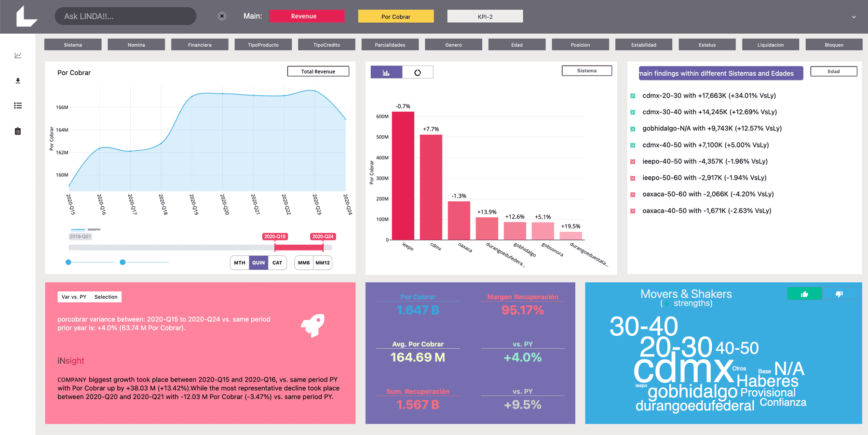This screenshot has height=435, width=868.
Task: Expand the top-right header chevron
Action: coord(854,17)
